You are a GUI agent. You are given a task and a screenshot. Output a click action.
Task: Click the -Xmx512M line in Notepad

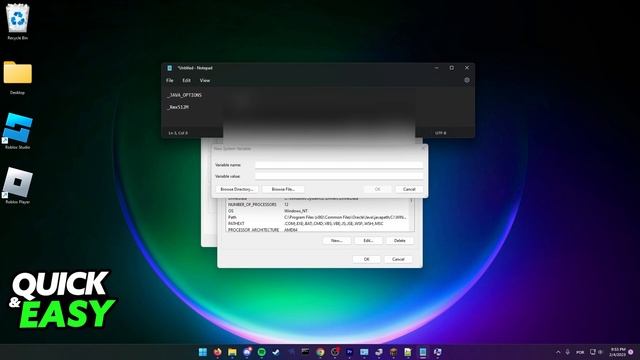(178, 107)
